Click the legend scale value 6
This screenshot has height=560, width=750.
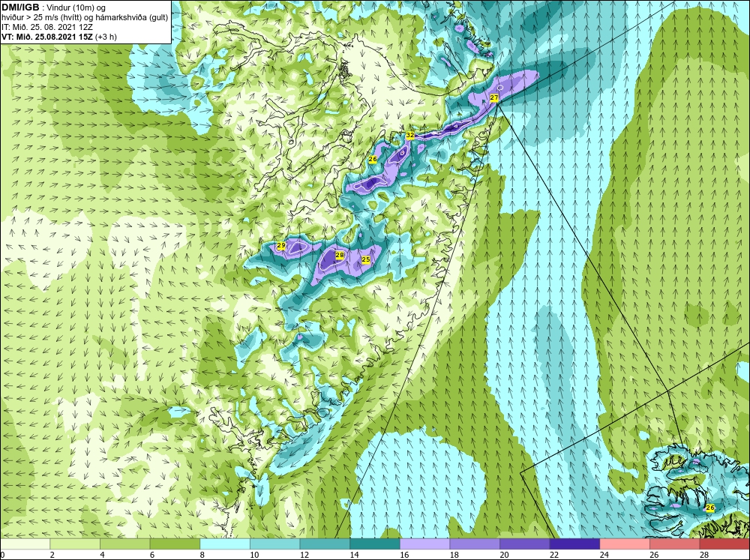pyautogui.click(x=152, y=555)
